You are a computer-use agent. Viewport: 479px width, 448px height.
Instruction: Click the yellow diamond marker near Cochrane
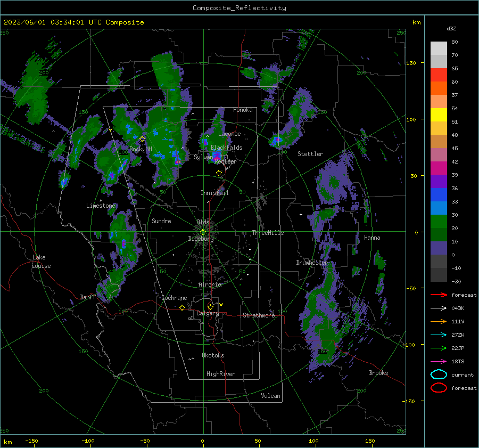pyautogui.click(x=183, y=307)
